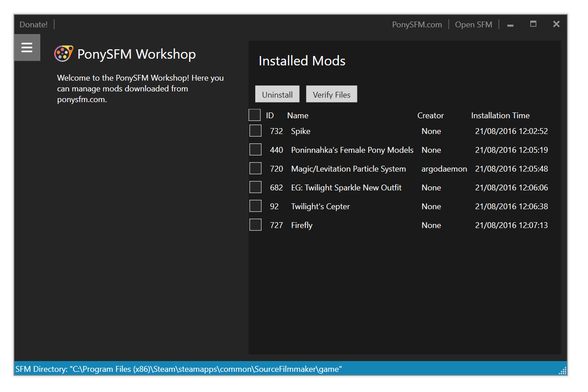Select Poninnahka's Female Pony Models name

coord(352,150)
